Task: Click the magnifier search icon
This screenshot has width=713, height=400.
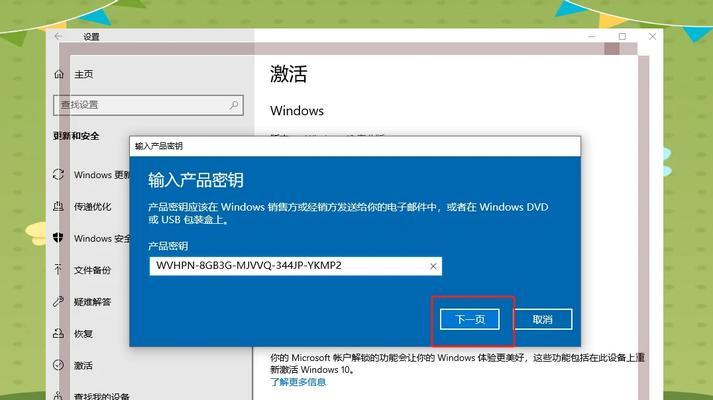Action: (234, 105)
